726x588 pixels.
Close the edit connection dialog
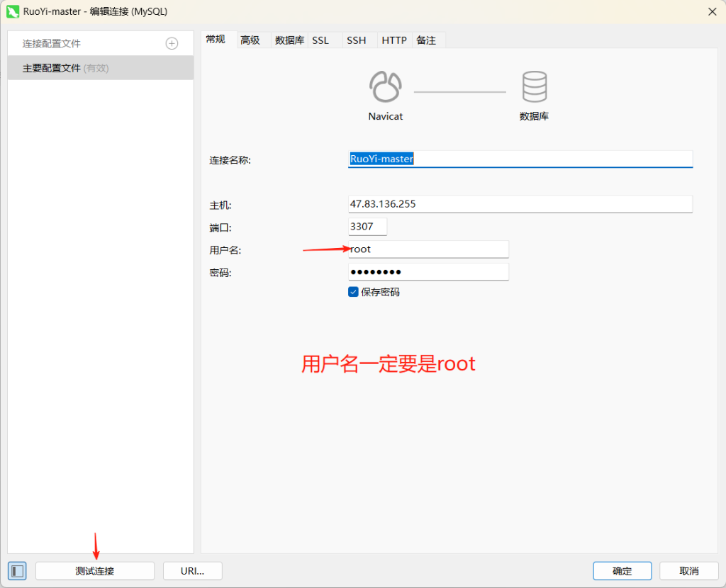coord(712,11)
